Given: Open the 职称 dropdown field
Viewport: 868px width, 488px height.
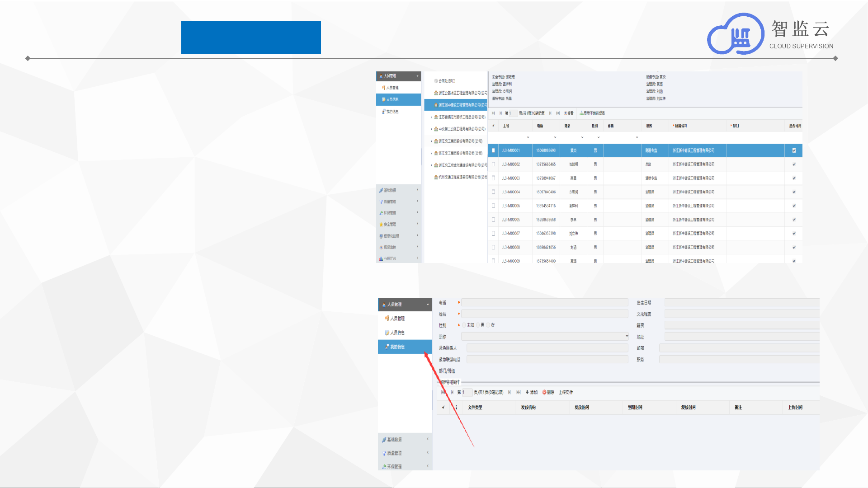Looking at the screenshot, I should (545, 336).
